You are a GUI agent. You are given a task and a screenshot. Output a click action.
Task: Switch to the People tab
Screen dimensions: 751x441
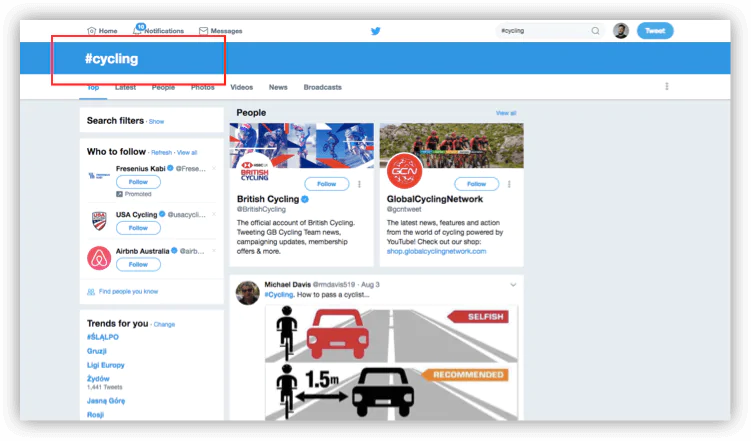(x=163, y=88)
